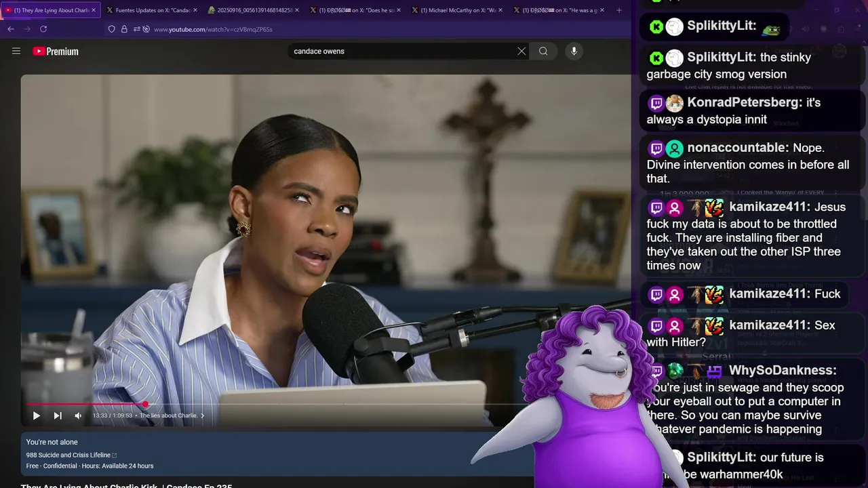Seek using the red progress scrubber
The image size is (868, 488).
pyautogui.click(x=145, y=404)
